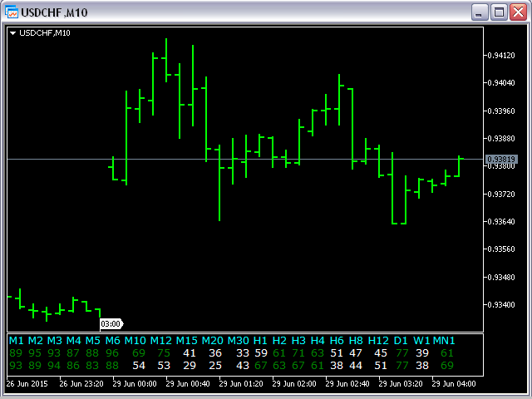The image size is (532, 399).
Task: Select the M12 timeframe label
Action: coord(160,340)
